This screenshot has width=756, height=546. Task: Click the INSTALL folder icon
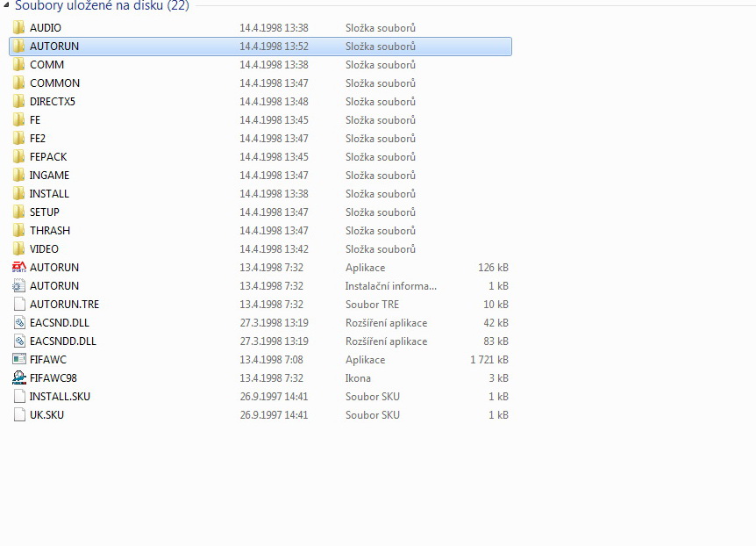coord(18,194)
